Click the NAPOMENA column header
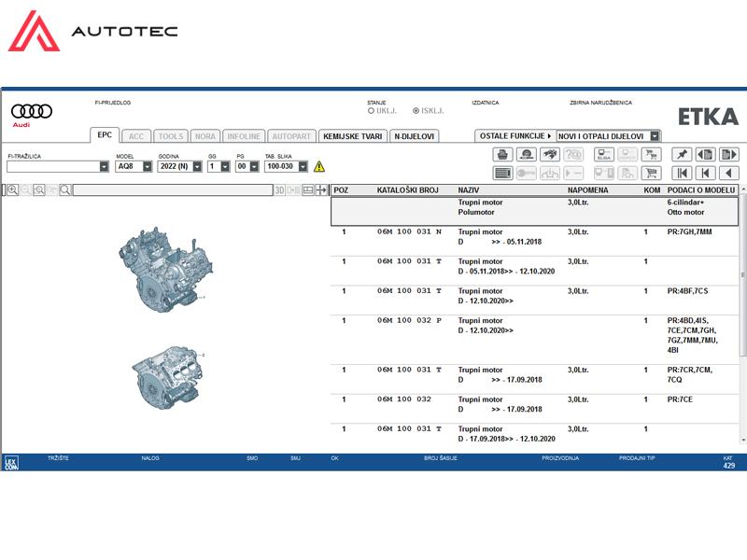Screen dimensions: 747x560 pyautogui.click(x=588, y=190)
